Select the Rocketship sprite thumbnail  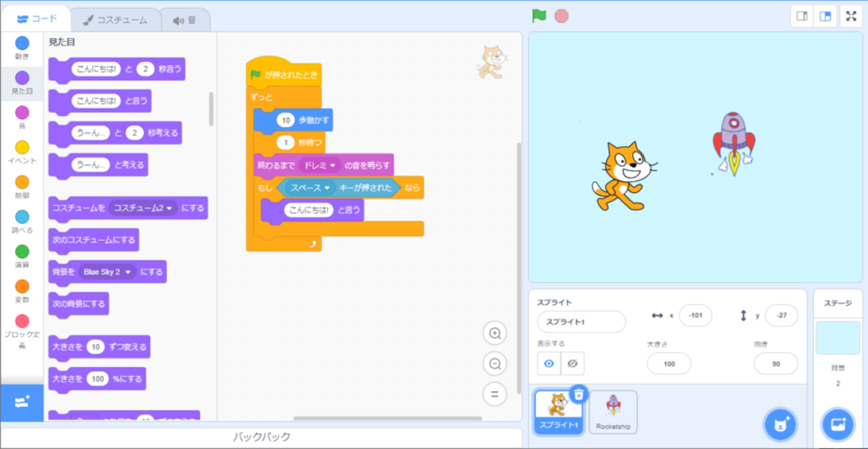pos(613,411)
